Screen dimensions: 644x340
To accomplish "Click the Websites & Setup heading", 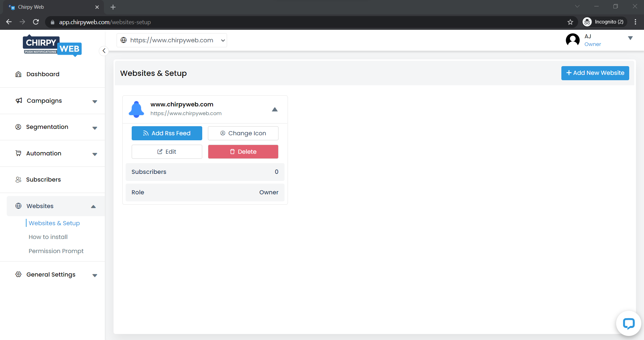I will coord(154,73).
